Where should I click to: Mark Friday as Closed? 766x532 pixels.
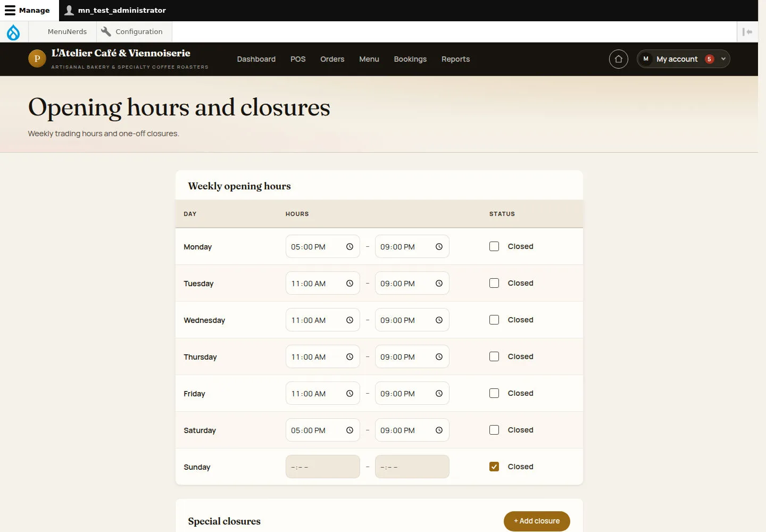coord(494,393)
